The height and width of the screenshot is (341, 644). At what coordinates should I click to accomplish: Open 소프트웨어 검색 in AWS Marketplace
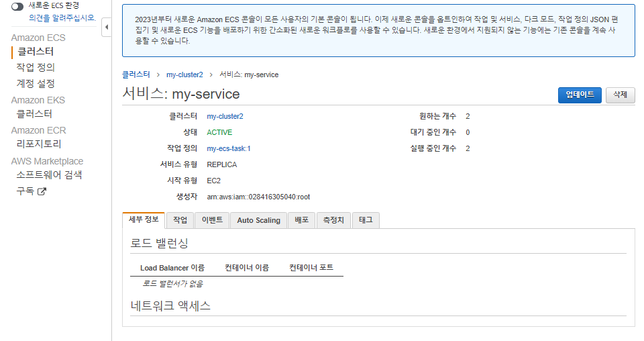tap(49, 175)
